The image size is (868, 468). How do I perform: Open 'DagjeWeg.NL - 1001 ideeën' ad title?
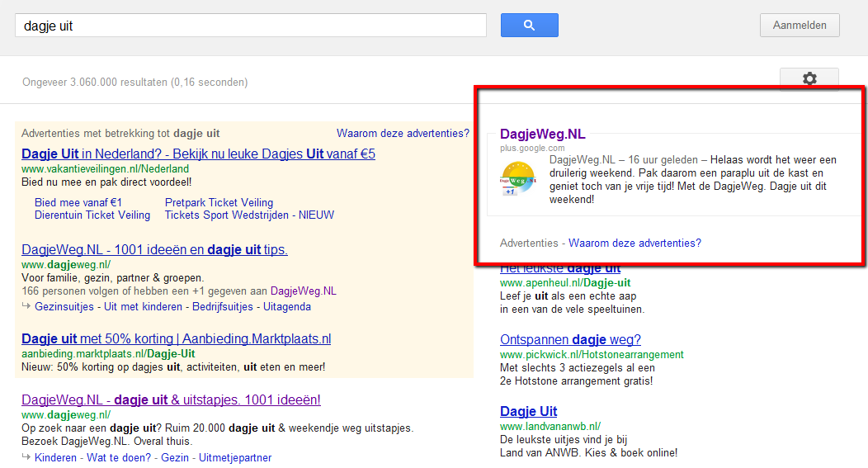coord(154,250)
